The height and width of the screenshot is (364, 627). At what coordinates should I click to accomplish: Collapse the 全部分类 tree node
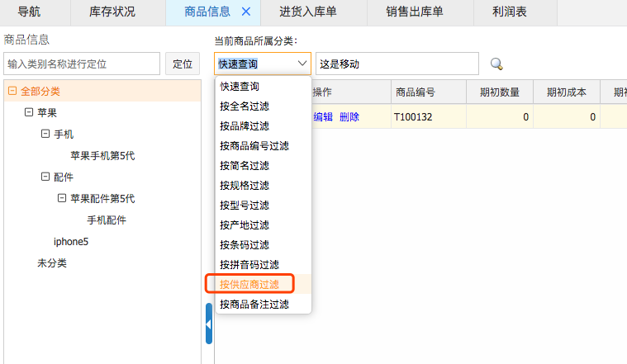[12, 92]
